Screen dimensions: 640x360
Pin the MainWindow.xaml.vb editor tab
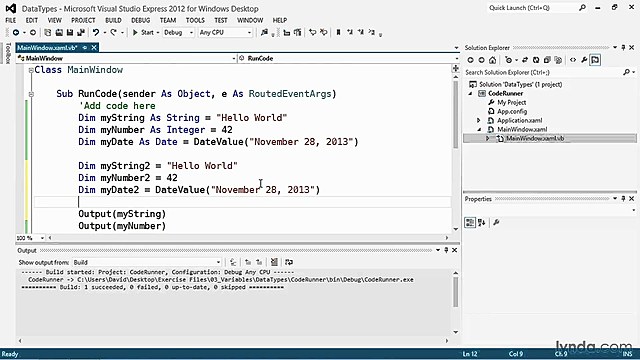(x=85, y=48)
